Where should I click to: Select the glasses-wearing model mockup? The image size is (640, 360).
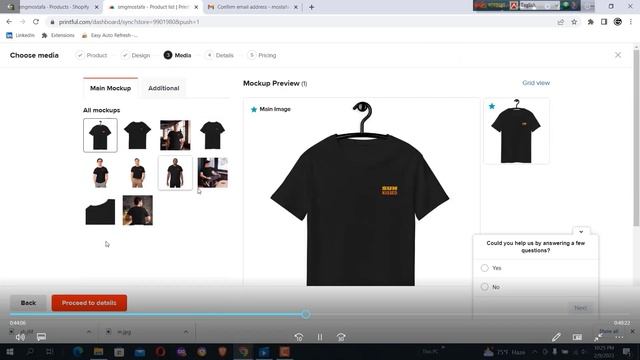click(x=100, y=173)
